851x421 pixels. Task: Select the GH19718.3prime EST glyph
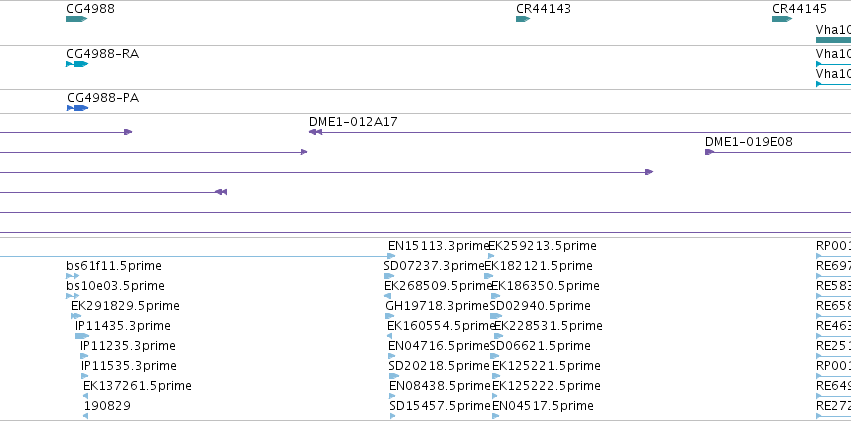tap(389, 316)
